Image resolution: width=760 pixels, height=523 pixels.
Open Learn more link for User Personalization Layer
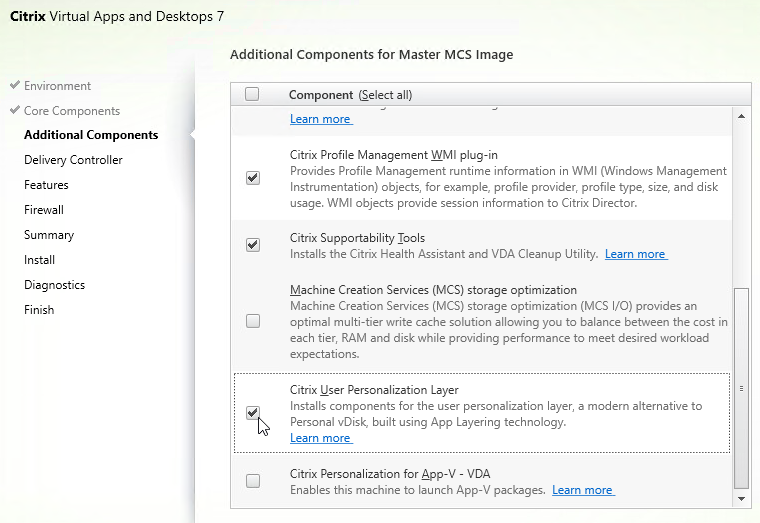321,438
